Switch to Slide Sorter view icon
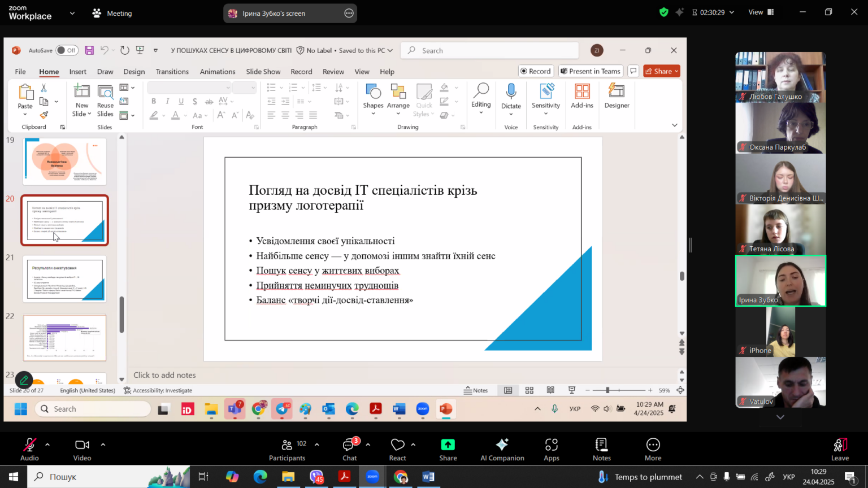 tap(530, 390)
